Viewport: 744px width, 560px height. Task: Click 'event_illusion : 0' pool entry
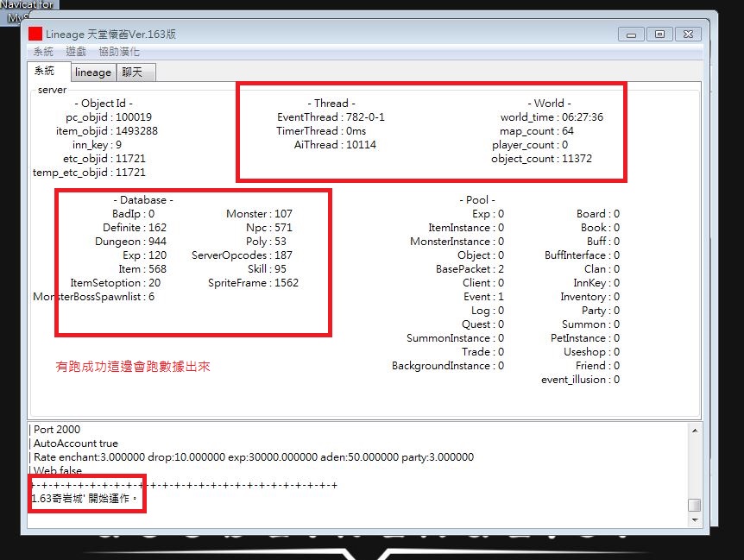(580, 380)
